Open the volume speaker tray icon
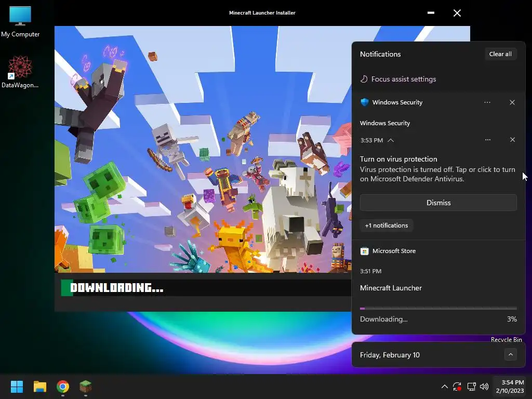Screen dimensions: 532x399 [484, 387]
